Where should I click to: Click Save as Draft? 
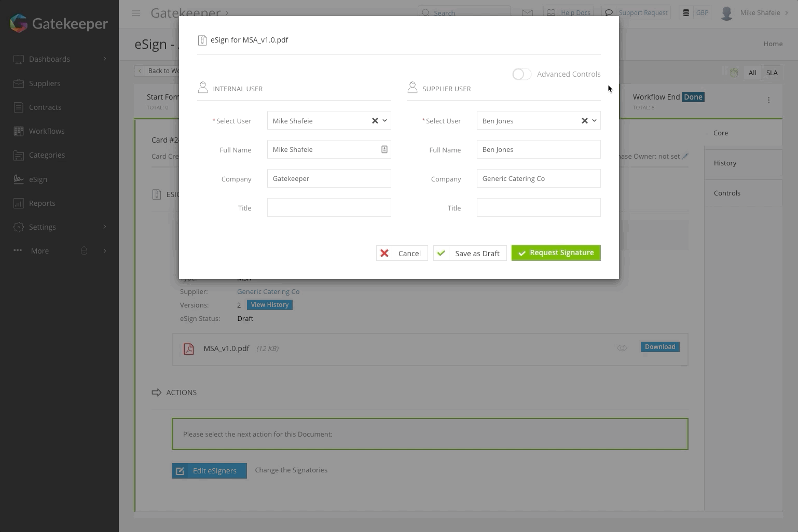pyautogui.click(x=470, y=253)
